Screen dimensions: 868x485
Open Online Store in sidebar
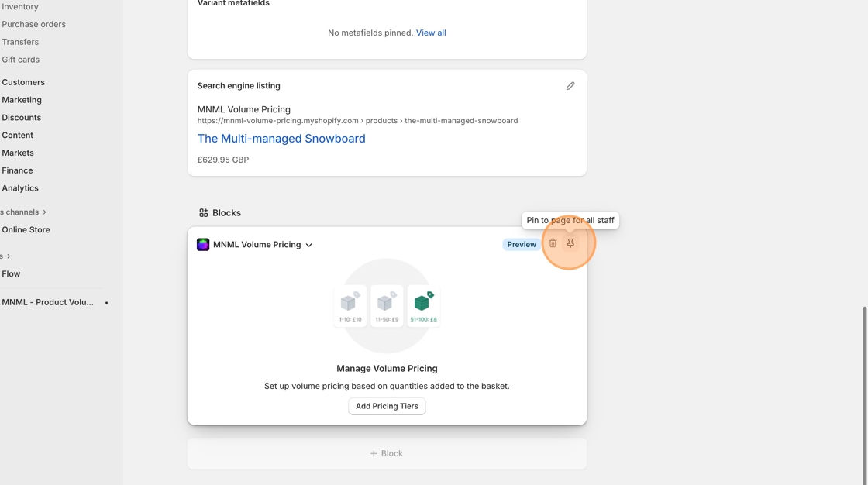point(26,230)
